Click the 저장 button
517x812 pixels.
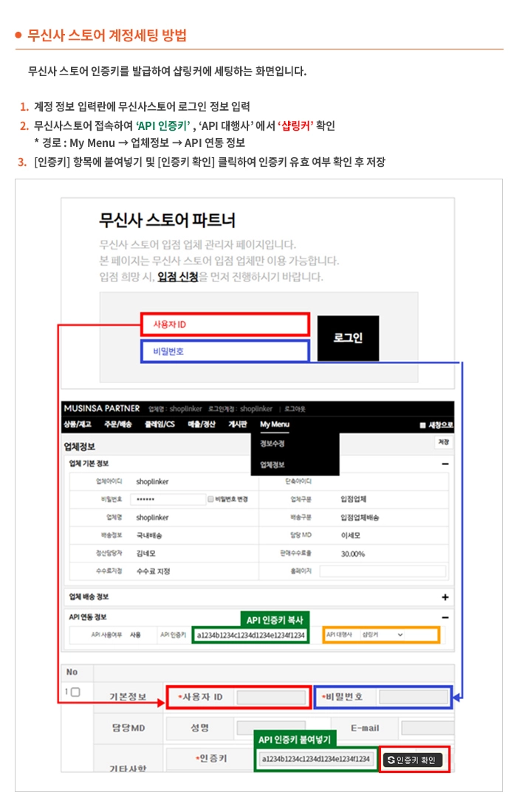click(x=443, y=442)
